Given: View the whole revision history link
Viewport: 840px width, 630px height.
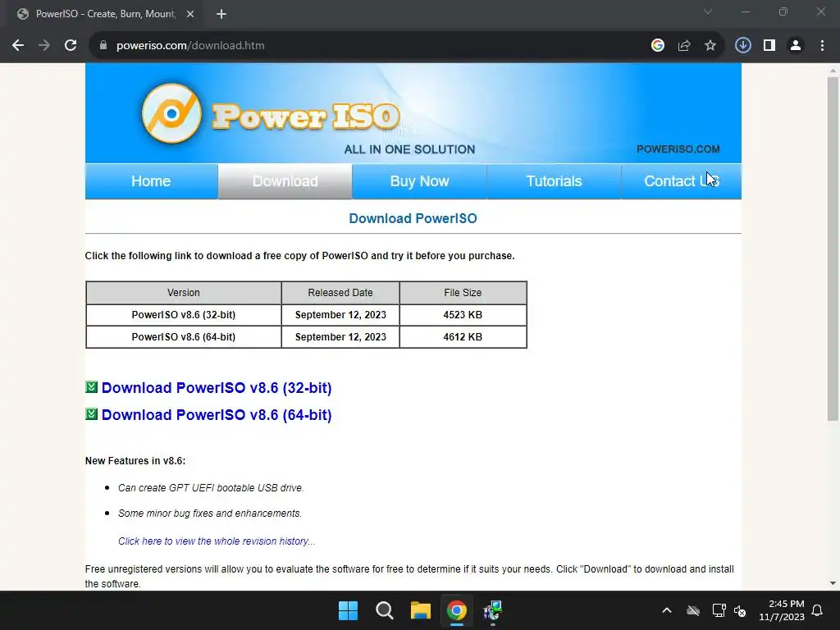Looking at the screenshot, I should click(x=217, y=541).
